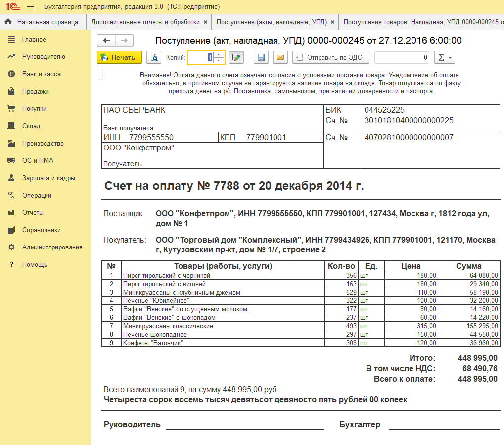Image resolution: width=504 pixels, height=445 pixels.
Task: Click the yellow Печать button
Action: [x=119, y=57]
